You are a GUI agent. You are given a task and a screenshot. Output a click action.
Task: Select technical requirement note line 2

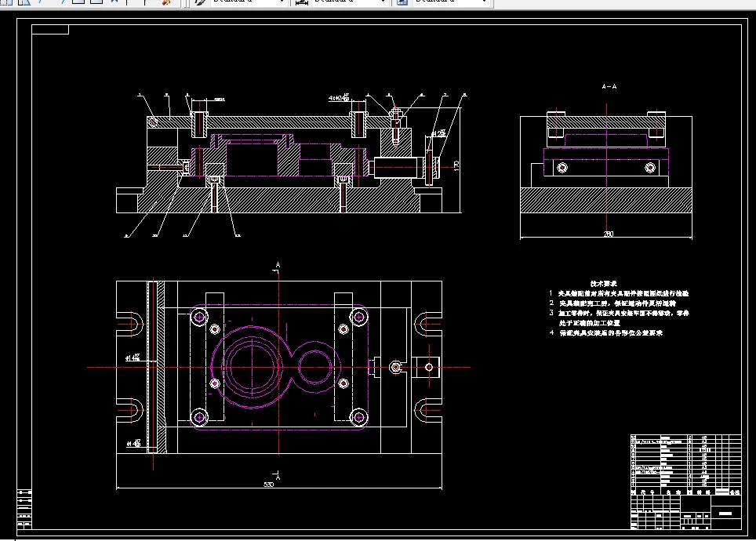pyautogui.click(x=612, y=303)
